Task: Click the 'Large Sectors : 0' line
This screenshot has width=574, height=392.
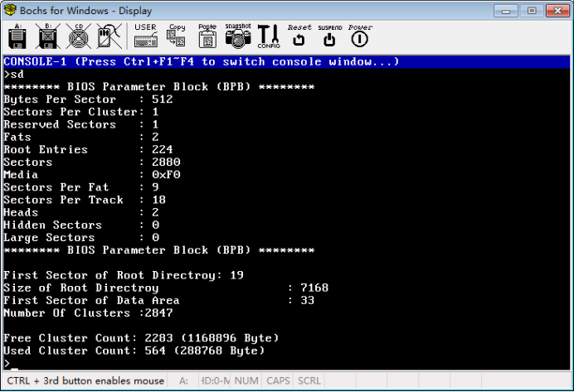Action: click(81, 238)
